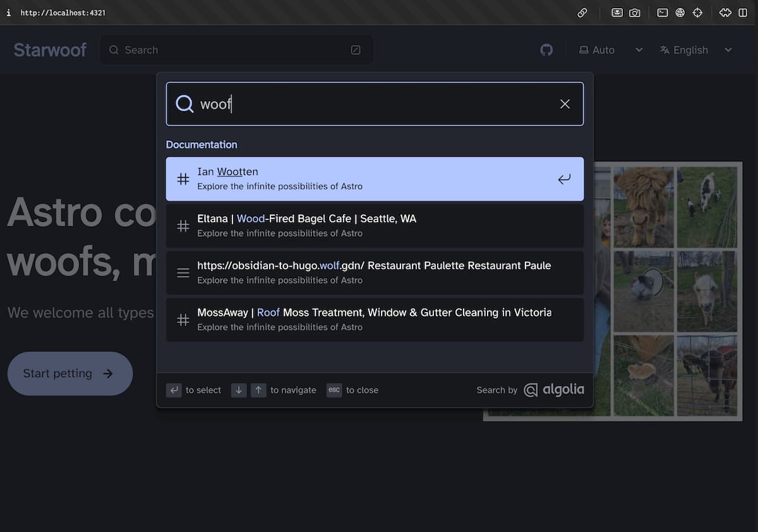Image resolution: width=758 pixels, height=532 pixels.
Task: Click the translate icon beside English
Action: [x=665, y=50]
